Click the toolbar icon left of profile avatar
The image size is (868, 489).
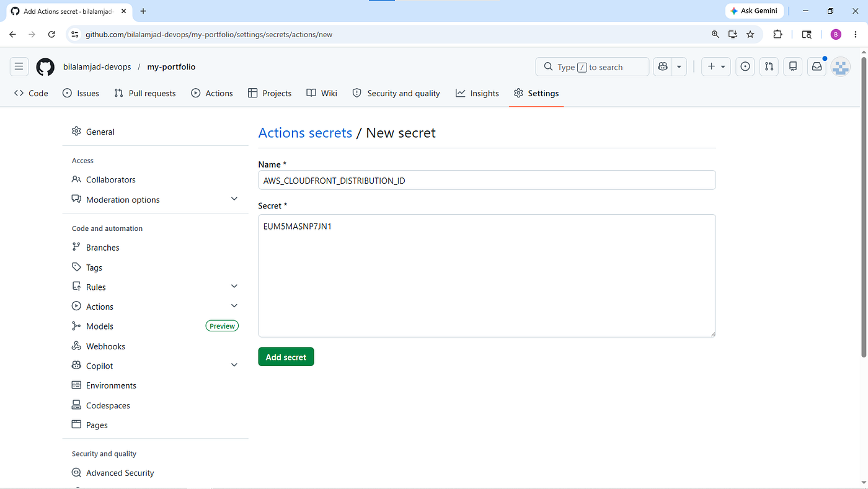point(807,35)
